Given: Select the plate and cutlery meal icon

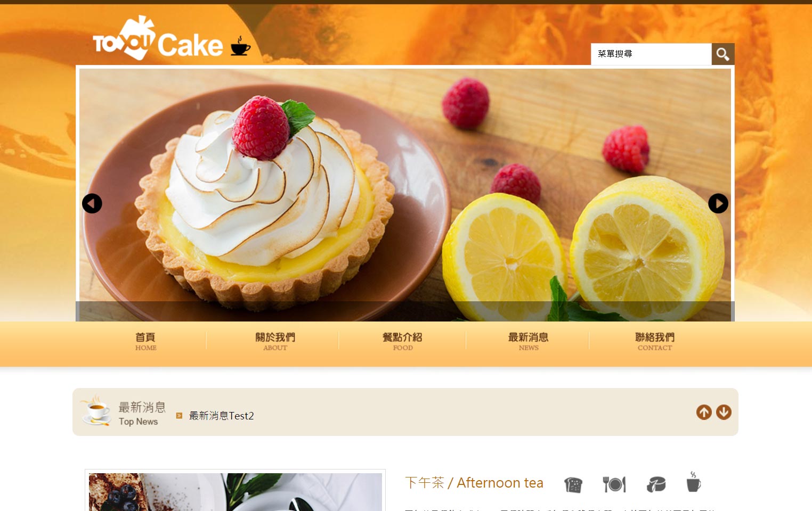Looking at the screenshot, I should click(x=614, y=484).
